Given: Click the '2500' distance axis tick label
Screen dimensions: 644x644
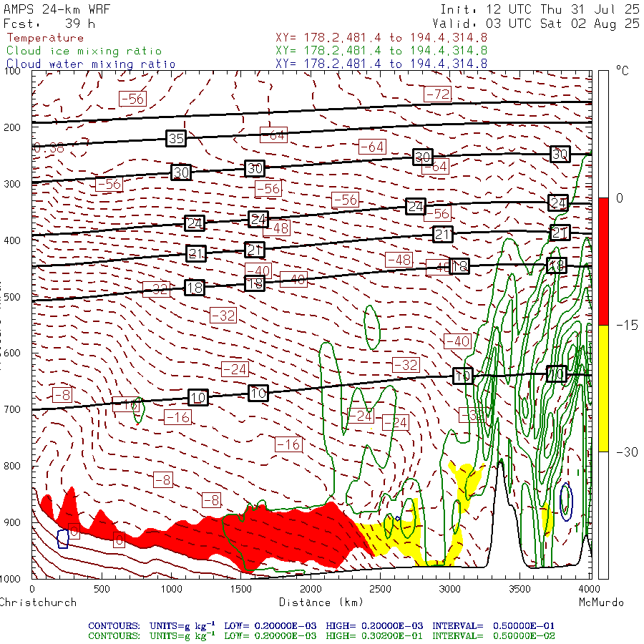Looking at the screenshot, I should coord(380,590).
